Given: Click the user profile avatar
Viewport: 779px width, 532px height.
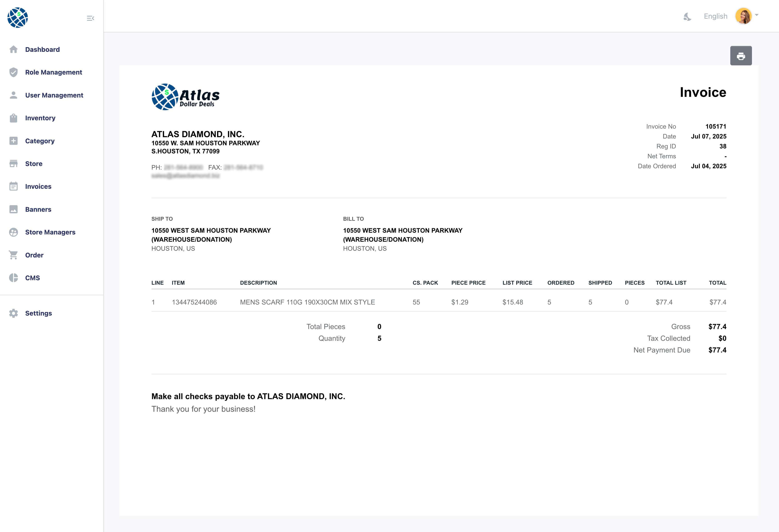Looking at the screenshot, I should (743, 16).
